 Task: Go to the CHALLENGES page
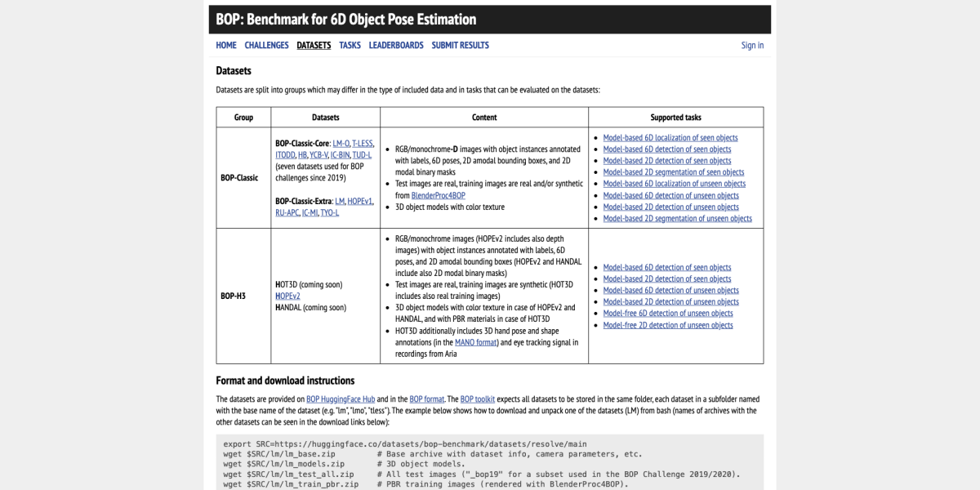(x=266, y=46)
